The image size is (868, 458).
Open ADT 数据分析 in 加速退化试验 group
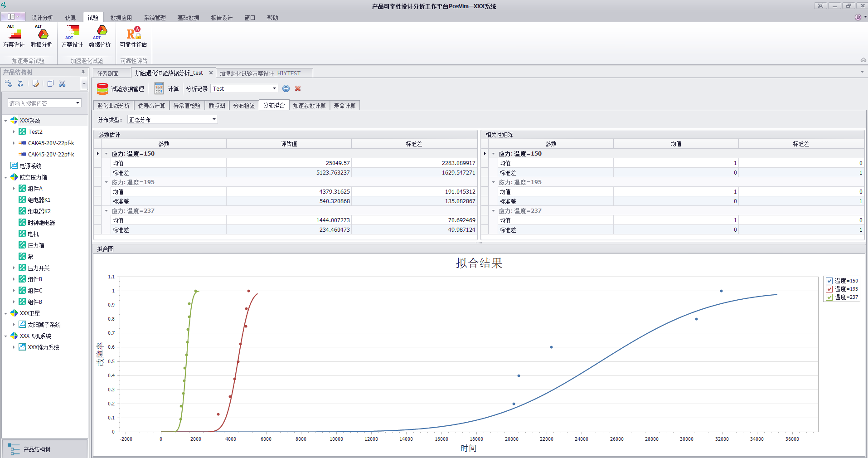pyautogui.click(x=100, y=37)
